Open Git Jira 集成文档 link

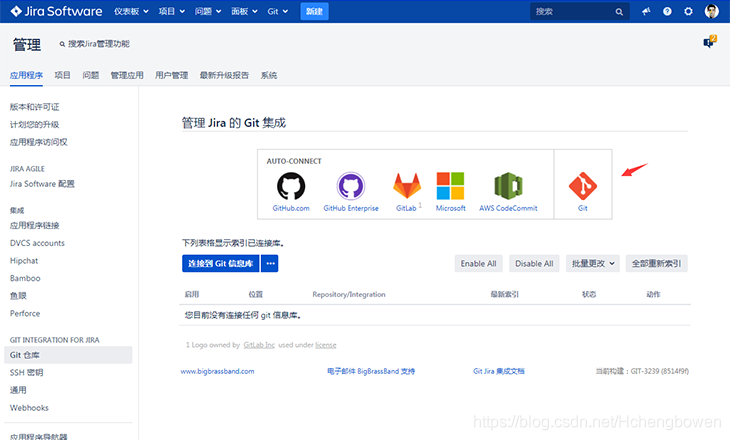tap(499, 371)
